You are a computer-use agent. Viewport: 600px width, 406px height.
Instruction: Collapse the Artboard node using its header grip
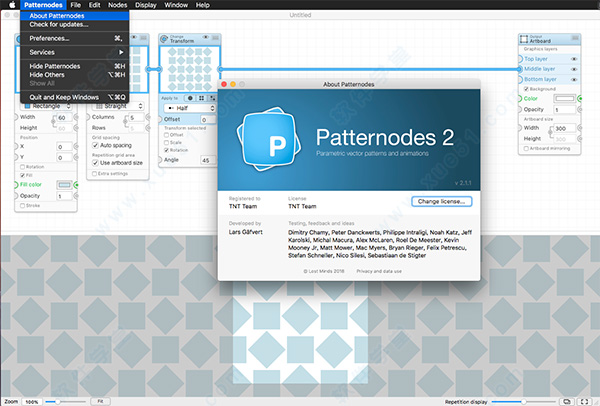[x=575, y=38]
